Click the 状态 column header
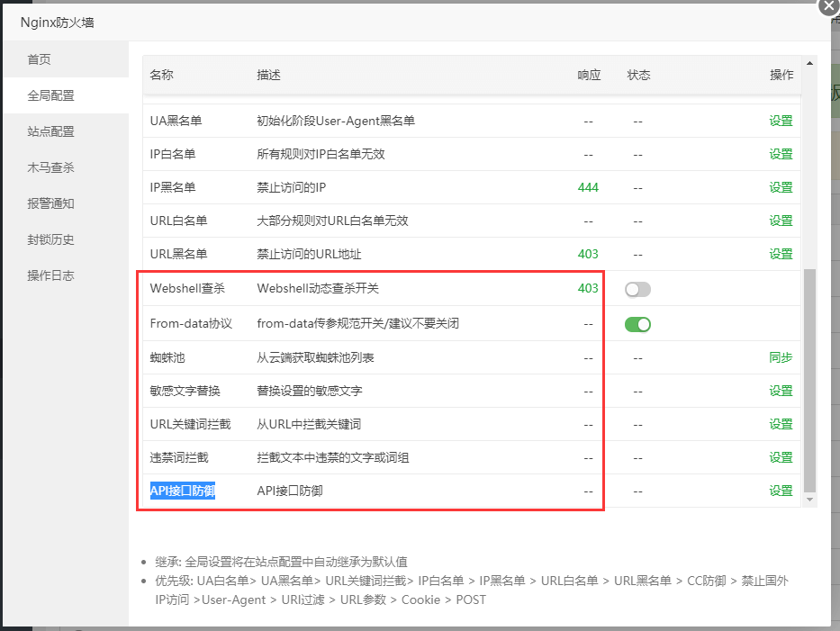 tap(638, 75)
